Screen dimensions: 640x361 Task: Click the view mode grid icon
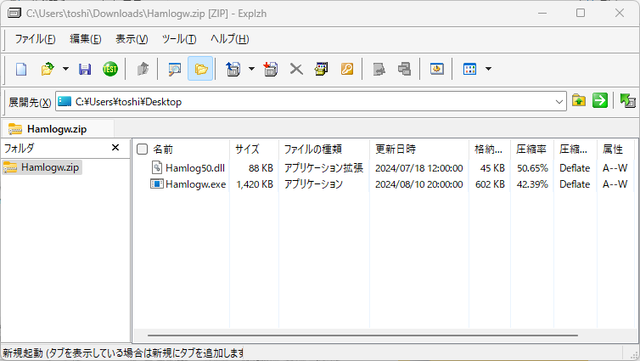[470, 69]
